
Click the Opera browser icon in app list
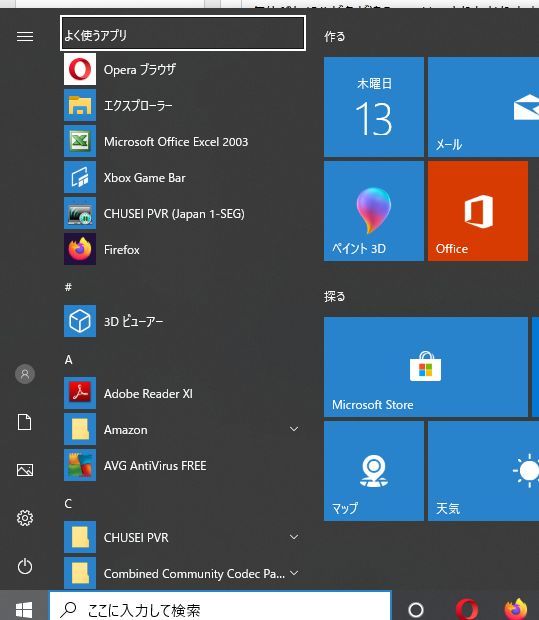[x=80, y=69]
